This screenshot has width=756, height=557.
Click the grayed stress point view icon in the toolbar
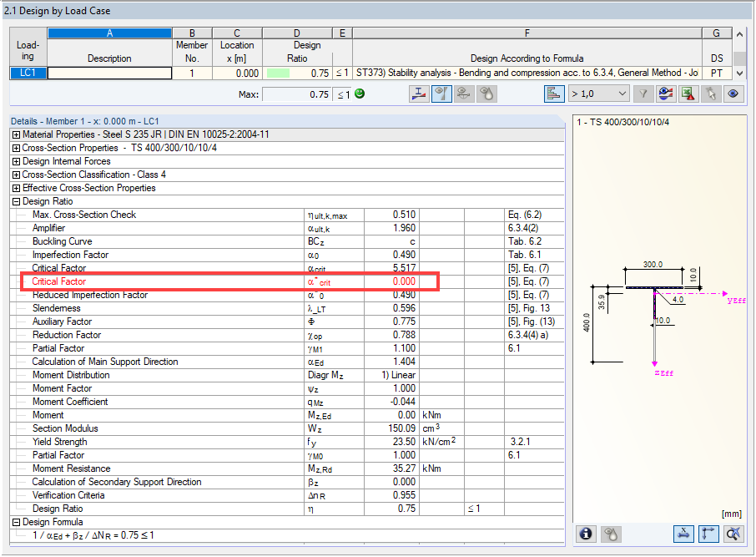487,94
